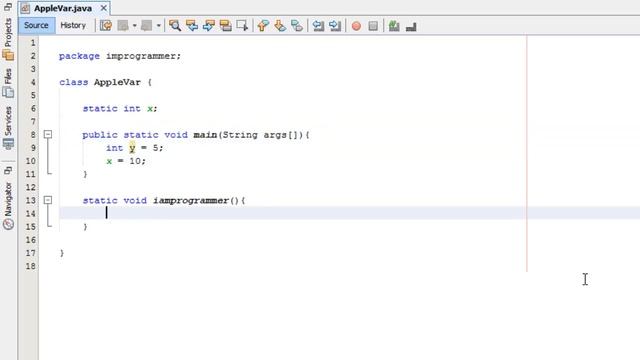Go to Next Bookmark icon
The width and height of the screenshot is (640, 360).
pyautogui.click(x=280, y=26)
